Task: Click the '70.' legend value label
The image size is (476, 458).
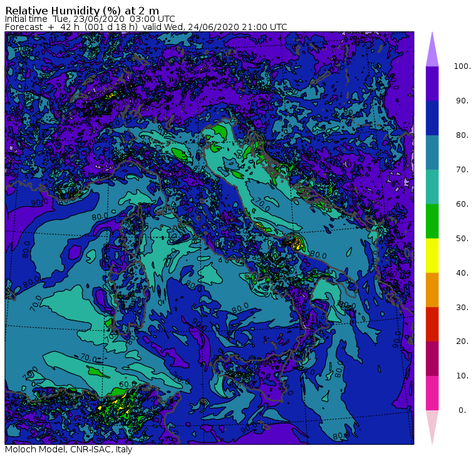Action: coord(462,169)
